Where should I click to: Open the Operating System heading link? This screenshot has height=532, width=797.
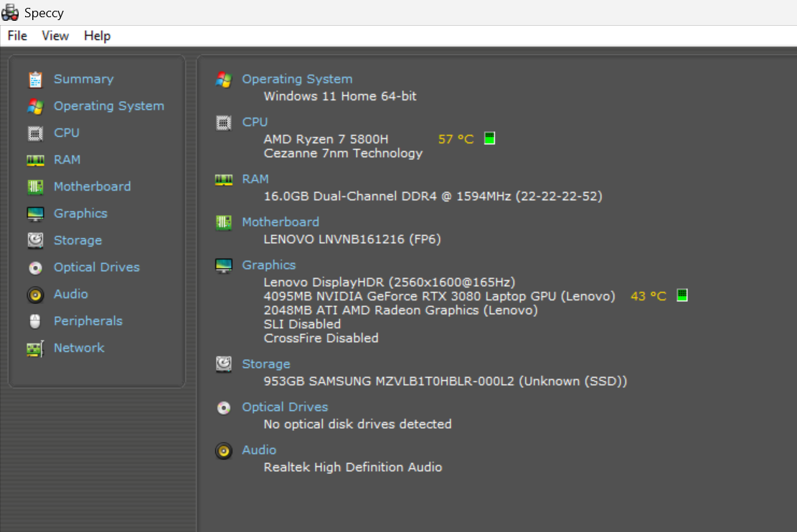click(x=297, y=79)
